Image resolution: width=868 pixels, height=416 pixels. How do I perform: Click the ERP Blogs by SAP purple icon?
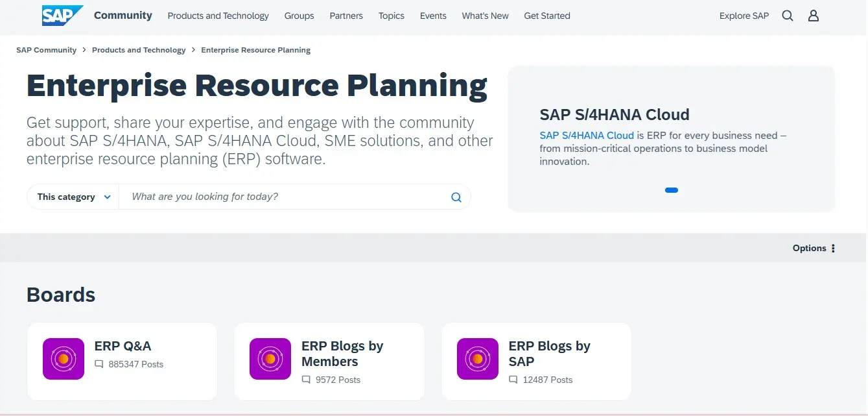tap(478, 359)
